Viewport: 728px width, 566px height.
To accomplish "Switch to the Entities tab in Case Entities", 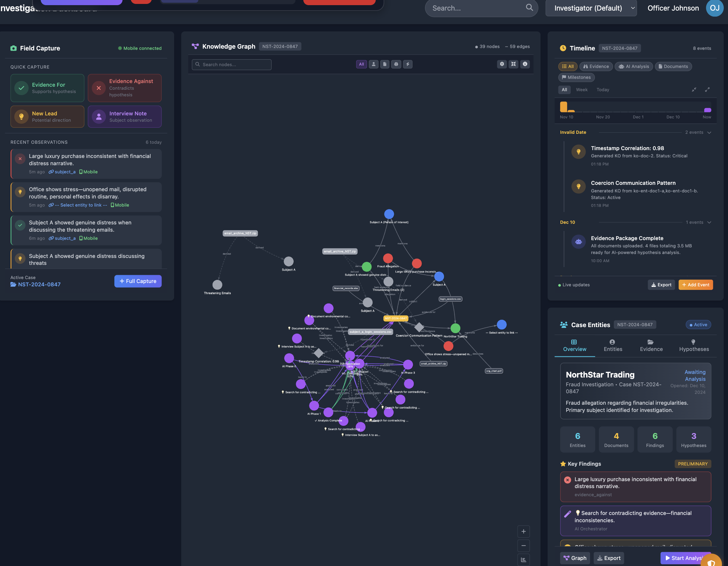I will pyautogui.click(x=613, y=346).
